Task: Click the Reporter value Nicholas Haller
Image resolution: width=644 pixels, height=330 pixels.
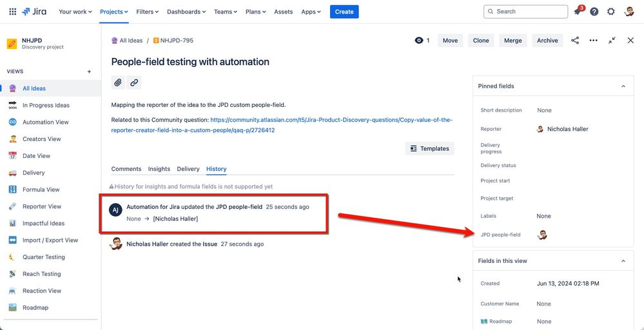Action: click(563, 129)
